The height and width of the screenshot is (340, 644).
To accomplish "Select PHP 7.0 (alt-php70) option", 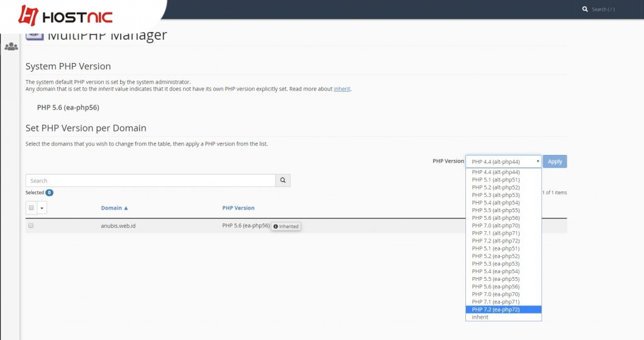I will point(503,225).
